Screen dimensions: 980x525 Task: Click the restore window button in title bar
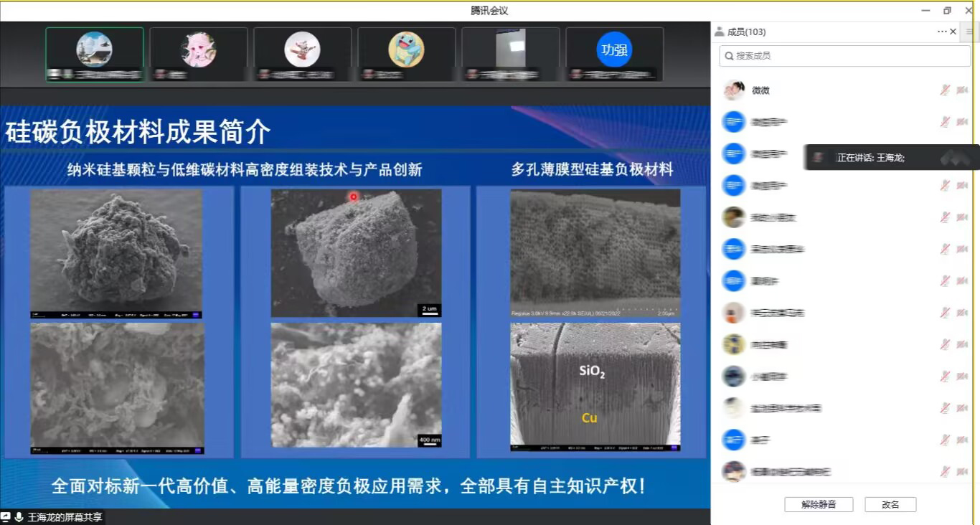[947, 11]
